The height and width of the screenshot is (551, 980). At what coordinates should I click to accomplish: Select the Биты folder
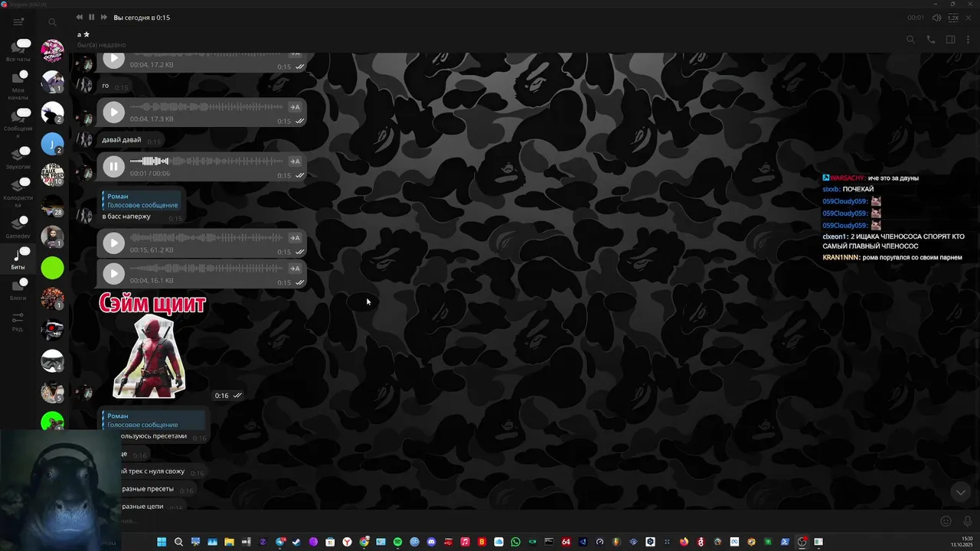click(x=18, y=259)
